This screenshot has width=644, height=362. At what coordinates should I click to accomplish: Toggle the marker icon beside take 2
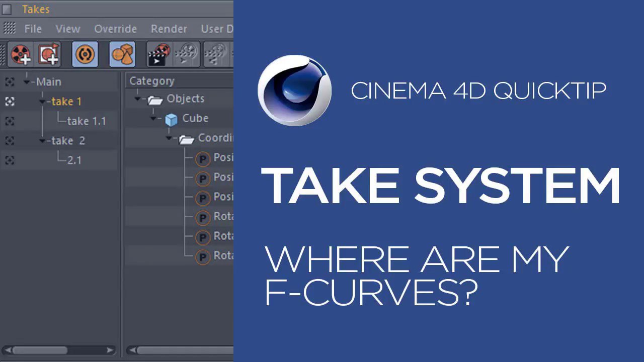click(x=10, y=141)
